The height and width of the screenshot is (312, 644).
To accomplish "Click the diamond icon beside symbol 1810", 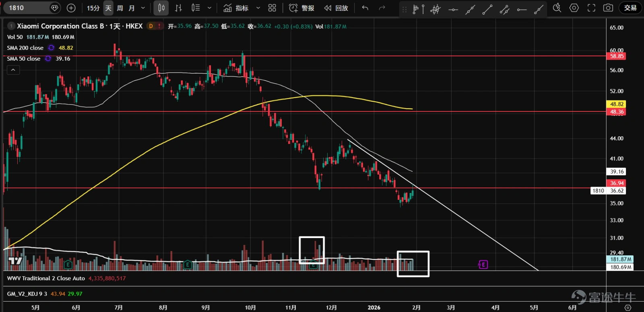I will point(55,8).
